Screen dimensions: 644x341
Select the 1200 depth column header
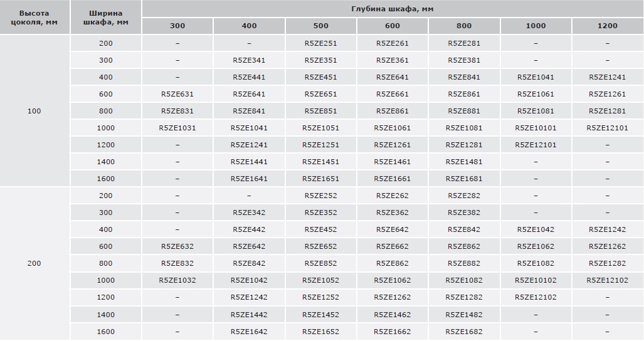(607, 26)
